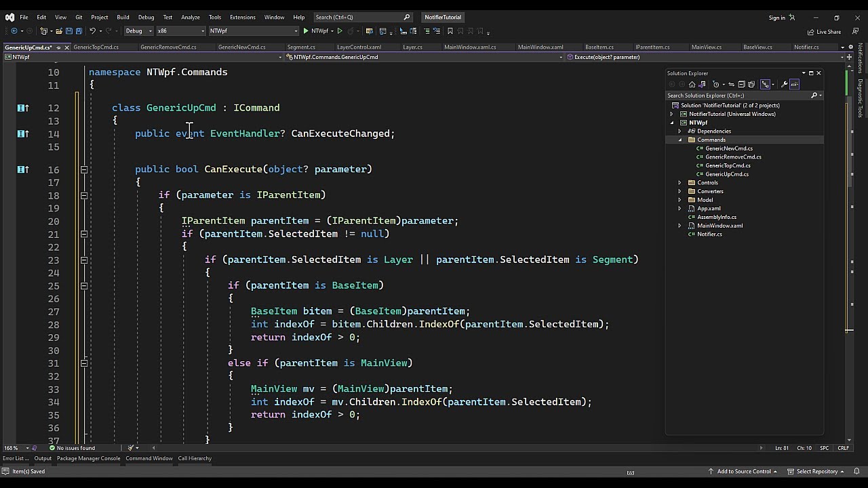This screenshot has width=868, height=488.
Task: Click the search magnifier in Solution Explorer
Action: click(814, 96)
